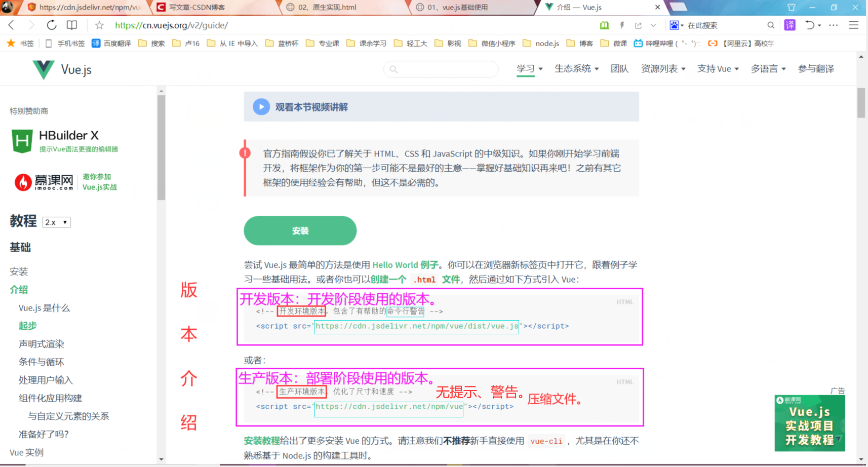Viewport: 868px width, 467px height.
Task: Expand the 资源列表 navigation dropdown
Action: tap(663, 69)
